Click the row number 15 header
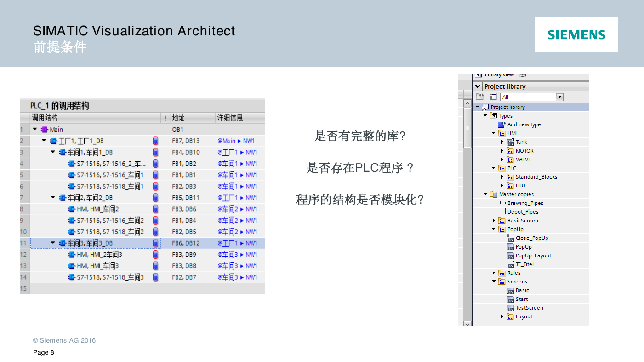This screenshot has height=362, width=644. pos(25,288)
